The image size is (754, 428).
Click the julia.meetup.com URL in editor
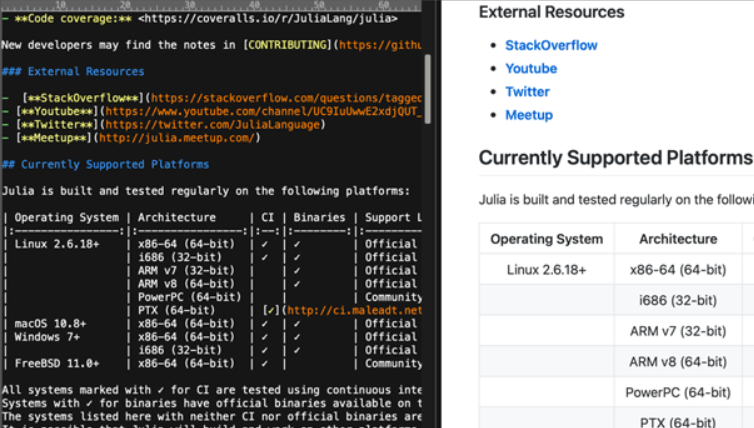177,138
